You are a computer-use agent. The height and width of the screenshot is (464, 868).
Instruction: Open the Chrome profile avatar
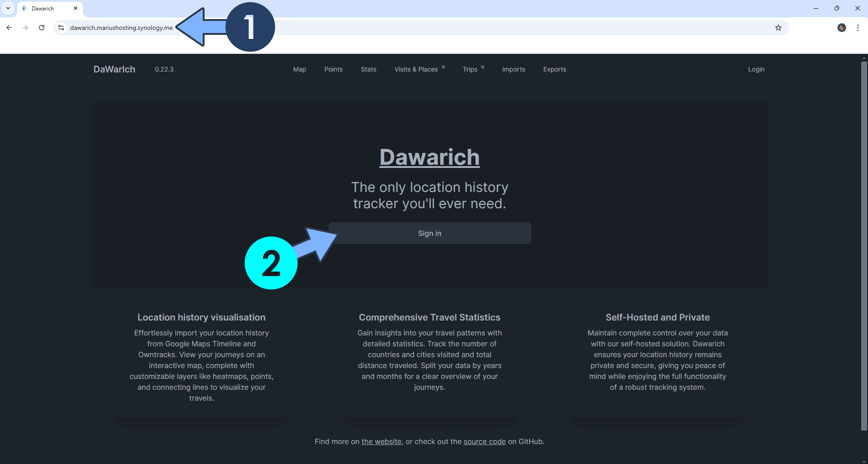(x=842, y=28)
